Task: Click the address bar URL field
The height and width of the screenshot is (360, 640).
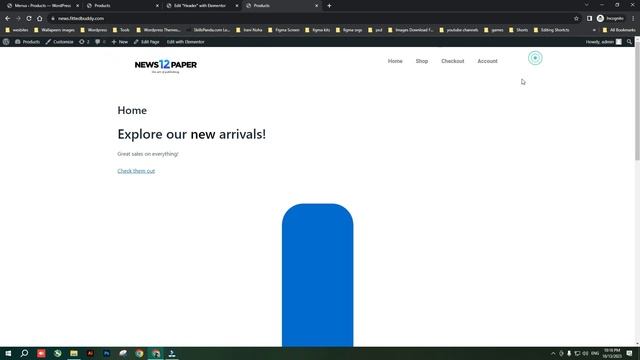Action: (310, 18)
